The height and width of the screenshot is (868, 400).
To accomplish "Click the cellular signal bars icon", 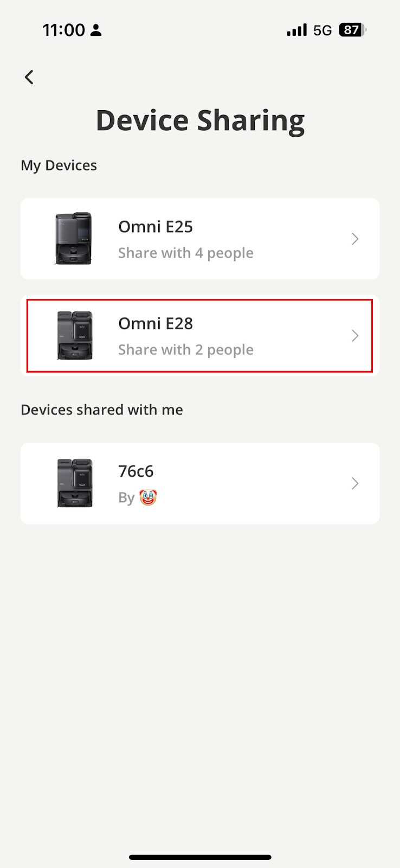I will tap(296, 30).
